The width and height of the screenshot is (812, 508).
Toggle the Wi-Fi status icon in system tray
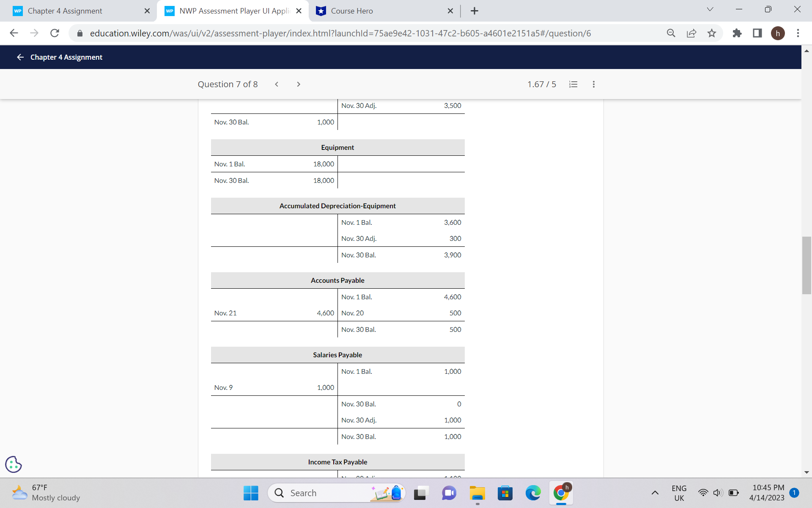(703, 493)
